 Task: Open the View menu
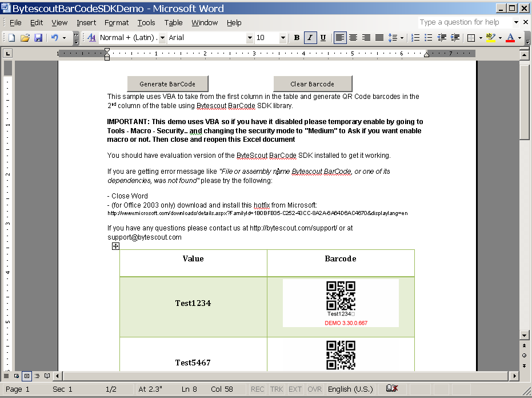point(59,23)
